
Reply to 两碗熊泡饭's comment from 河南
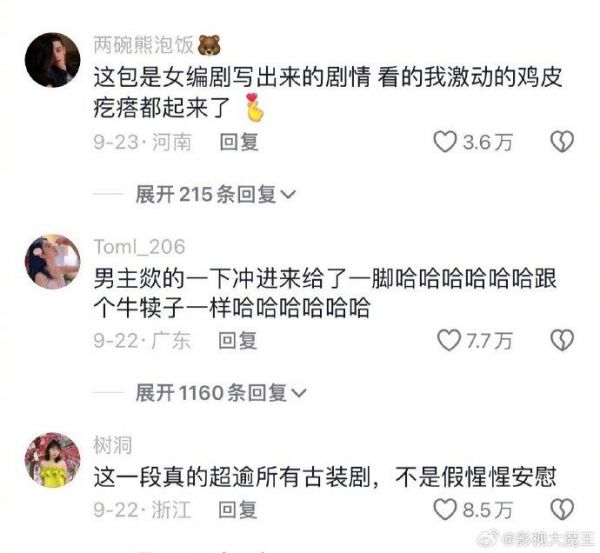point(239,142)
